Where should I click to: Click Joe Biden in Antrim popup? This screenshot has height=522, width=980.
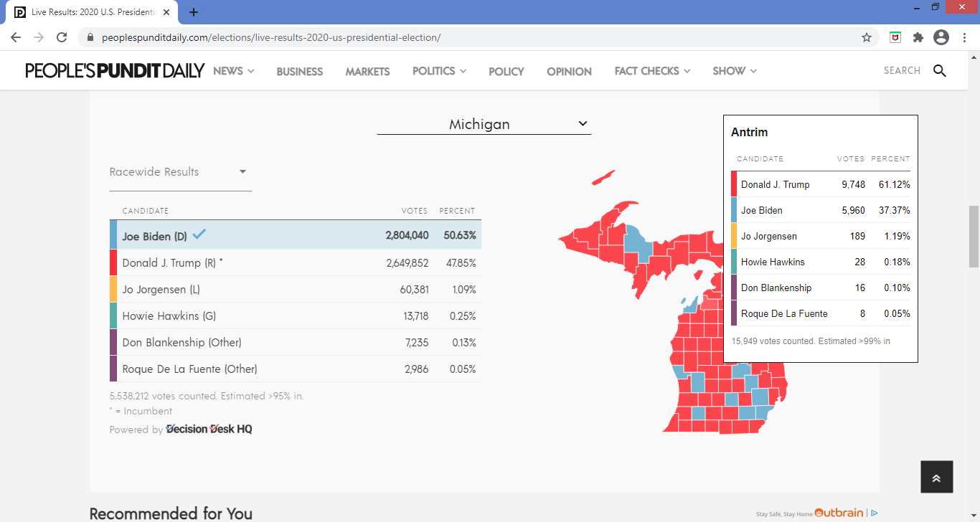click(761, 210)
